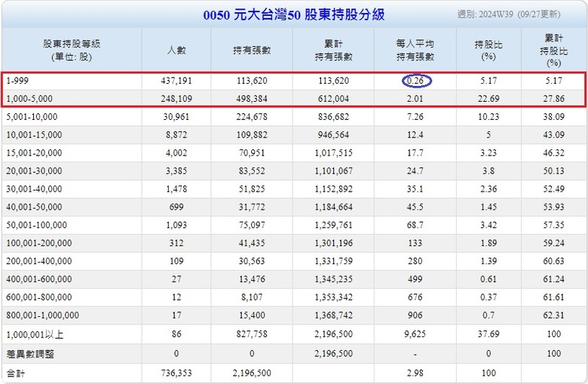Click the 9,625 average cell

click(415, 333)
